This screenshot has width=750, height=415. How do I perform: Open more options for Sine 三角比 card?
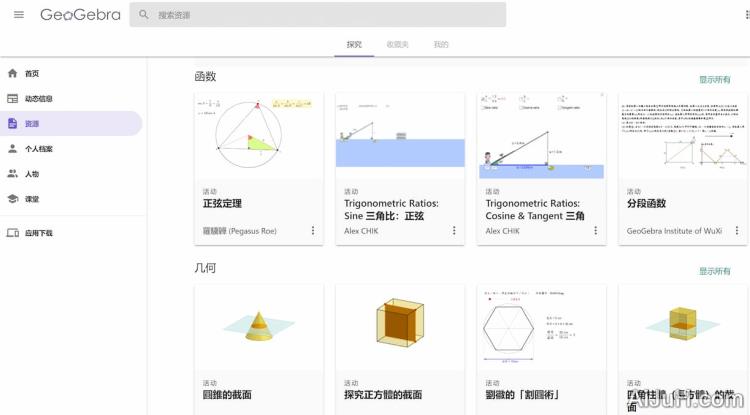(454, 230)
